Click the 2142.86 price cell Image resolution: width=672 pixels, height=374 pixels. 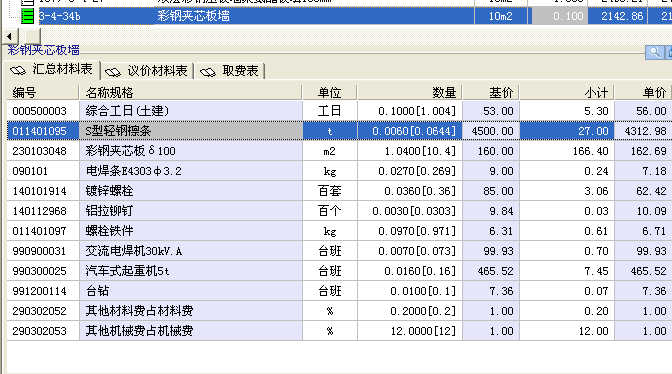pyautogui.click(x=617, y=16)
